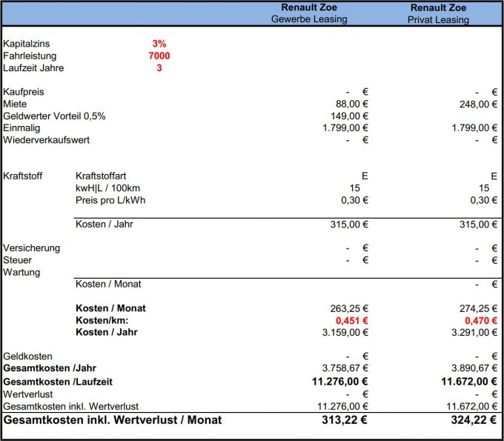Select the Miete value 248,00 €

[478, 105]
